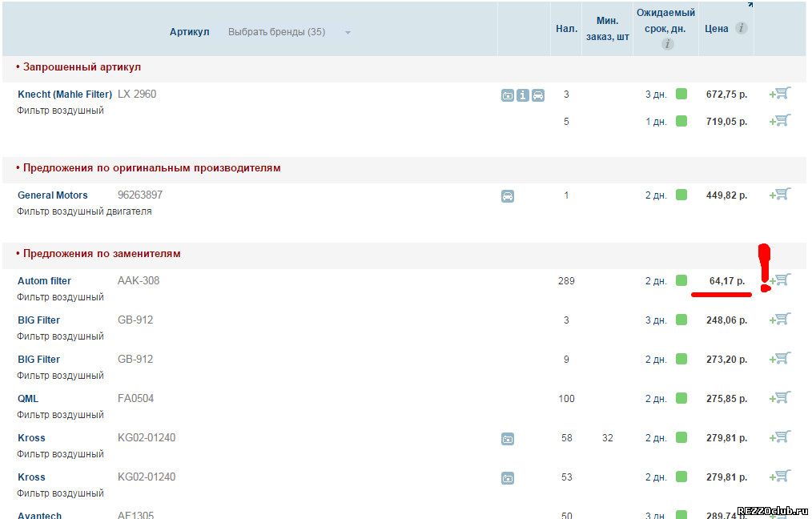Click the price 64,17 р.

click(x=727, y=281)
